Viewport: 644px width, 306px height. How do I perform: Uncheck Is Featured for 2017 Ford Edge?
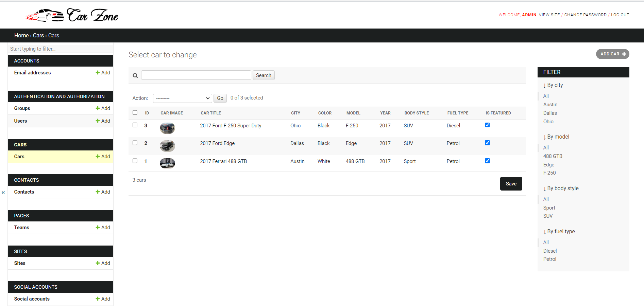(x=487, y=143)
